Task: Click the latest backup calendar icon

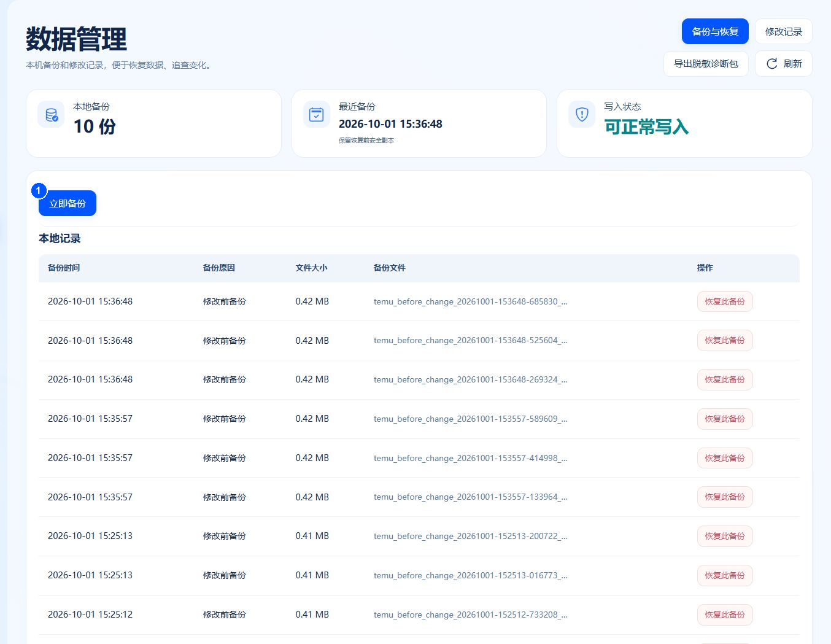Action: click(x=317, y=114)
